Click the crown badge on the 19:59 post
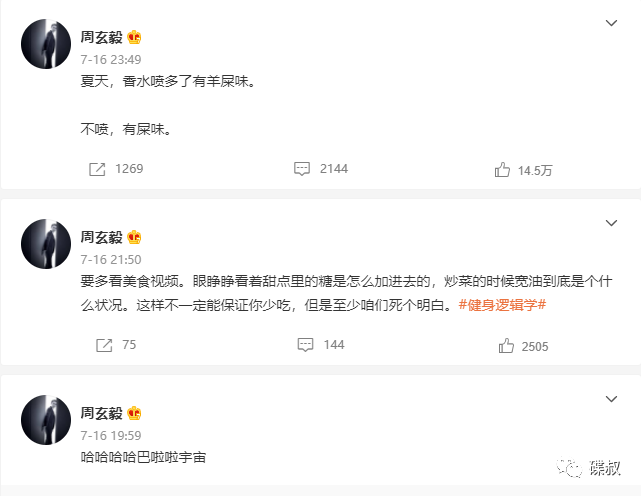This screenshot has width=641, height=496. tap(135, 413)
